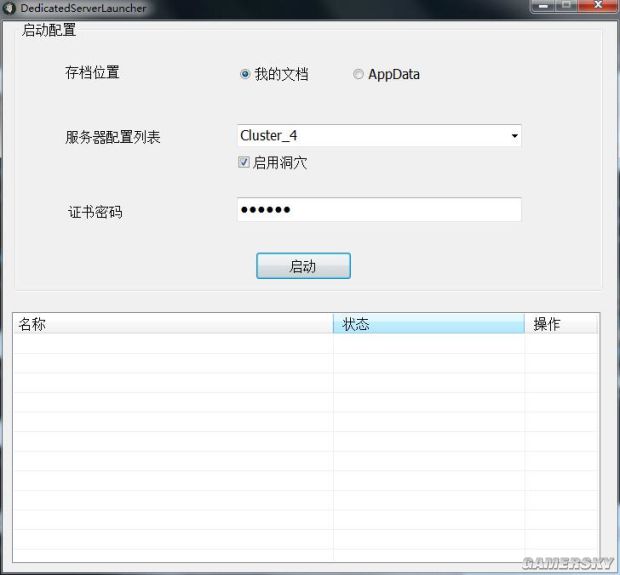Focus the 证书密码 password field
620x575 pixels.
click(378, 210)
